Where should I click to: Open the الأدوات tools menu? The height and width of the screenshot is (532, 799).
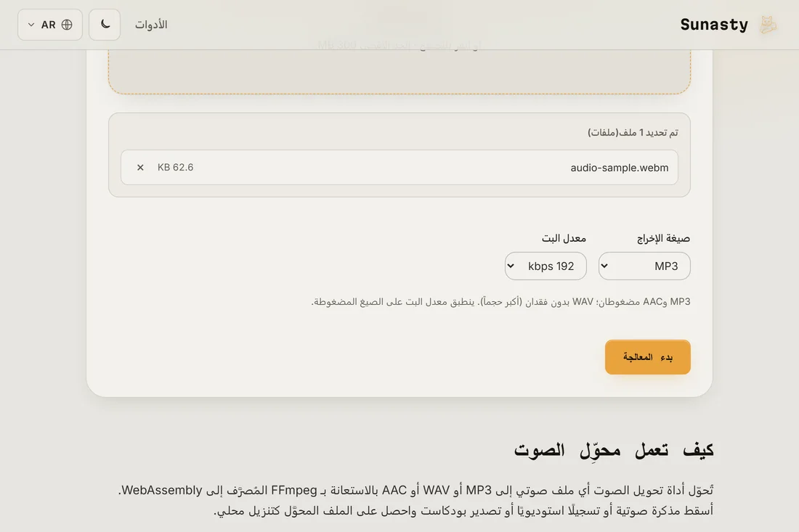click(x=151, y=25)
